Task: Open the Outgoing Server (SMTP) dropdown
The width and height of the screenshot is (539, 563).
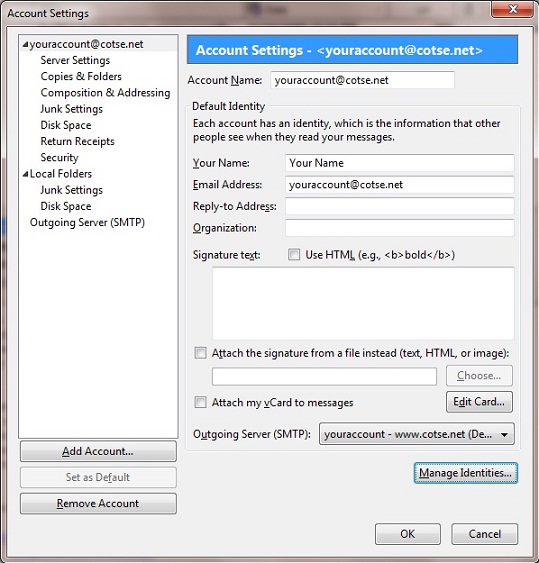Action: pyautogui.click(x=417, y=434)
